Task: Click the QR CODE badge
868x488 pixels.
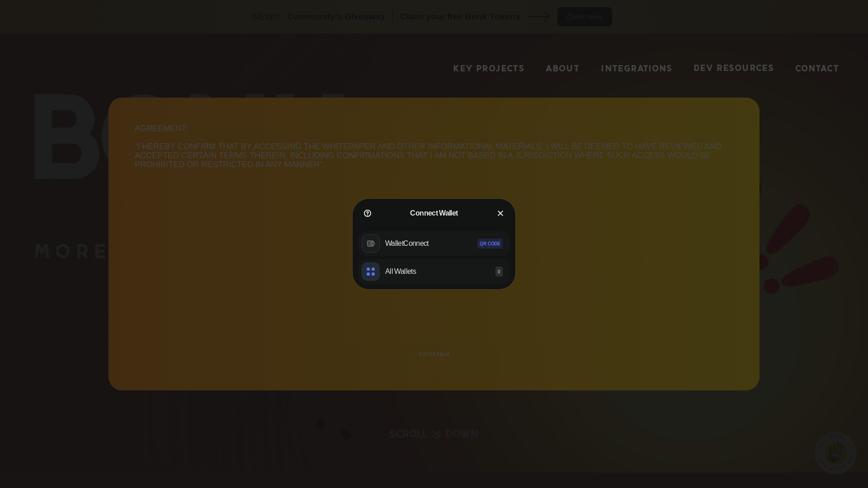Action: click(490, 244)
